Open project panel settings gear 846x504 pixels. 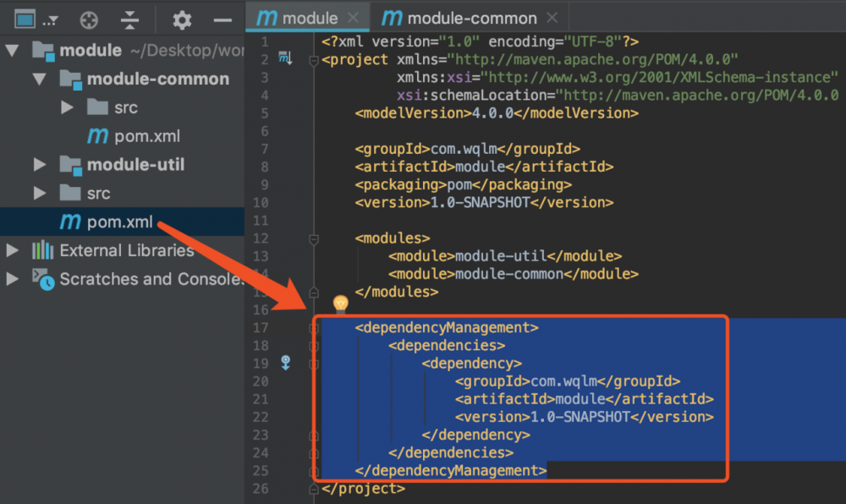click(x=182, y=20)
